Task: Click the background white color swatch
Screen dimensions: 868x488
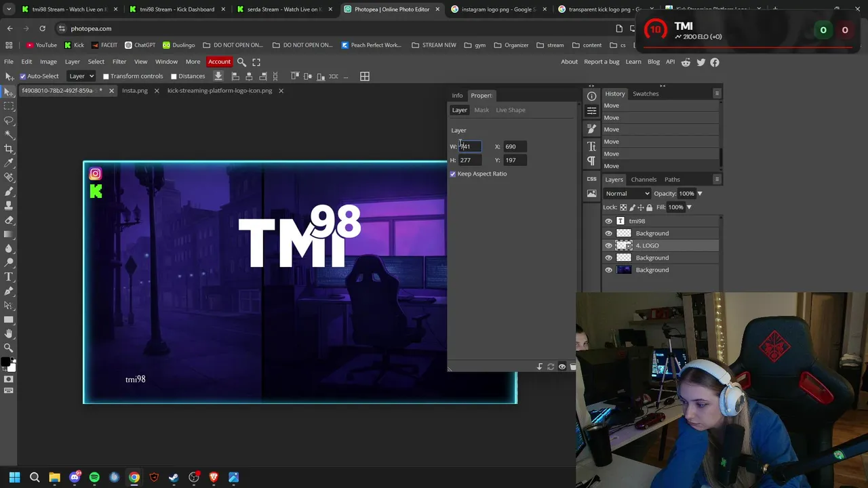Action: click(12, 368)
